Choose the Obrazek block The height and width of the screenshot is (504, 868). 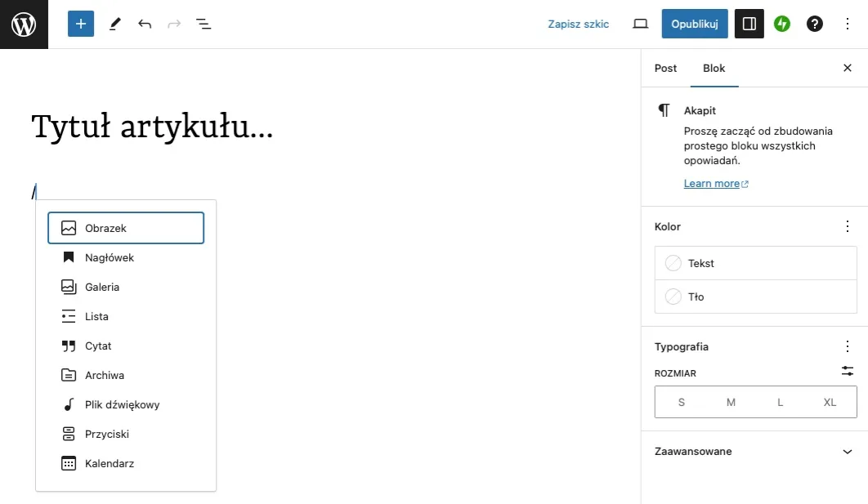126,228
